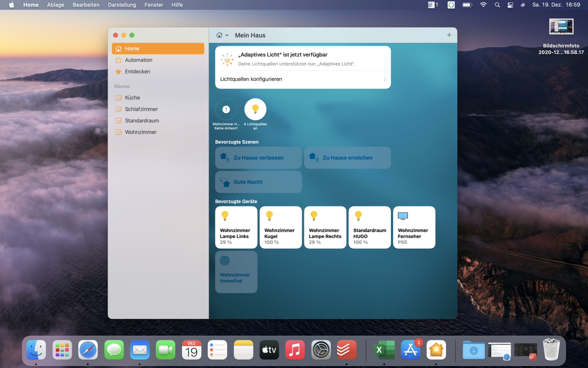Screen dimensions: 588x368
Task: Run the Zu Hause verlassen scene
Action: point(258,158)
